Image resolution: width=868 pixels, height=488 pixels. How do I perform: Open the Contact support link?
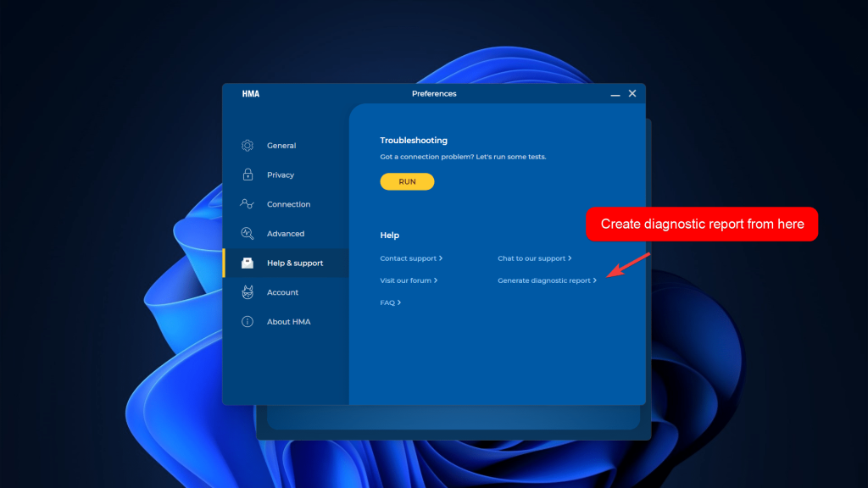(x=411, y=258)
